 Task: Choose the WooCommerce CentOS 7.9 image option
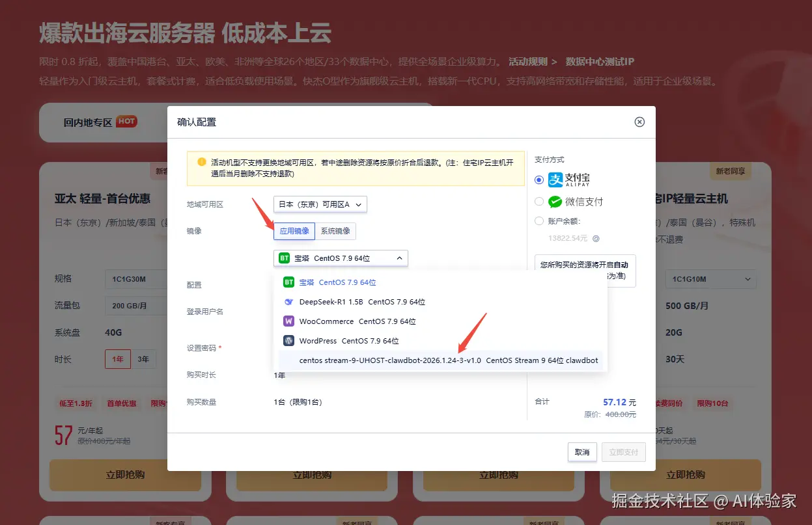tap(440, 321)
